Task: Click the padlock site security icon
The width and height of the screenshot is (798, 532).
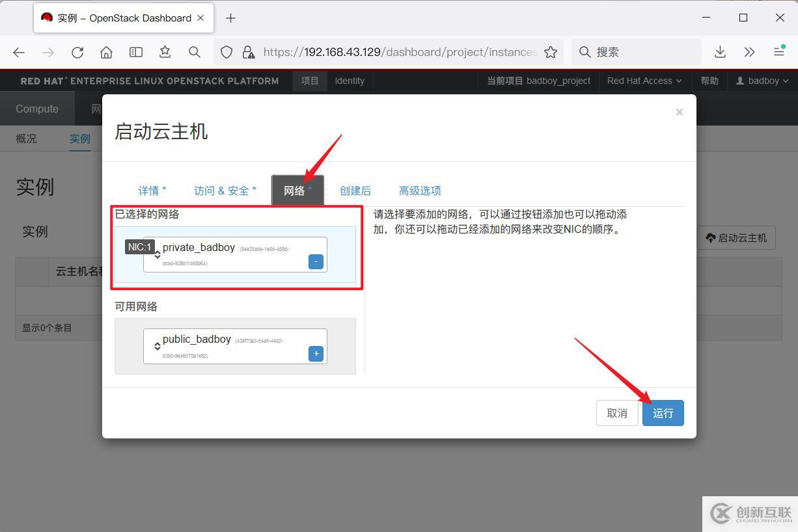Action: tap(247, 52)
